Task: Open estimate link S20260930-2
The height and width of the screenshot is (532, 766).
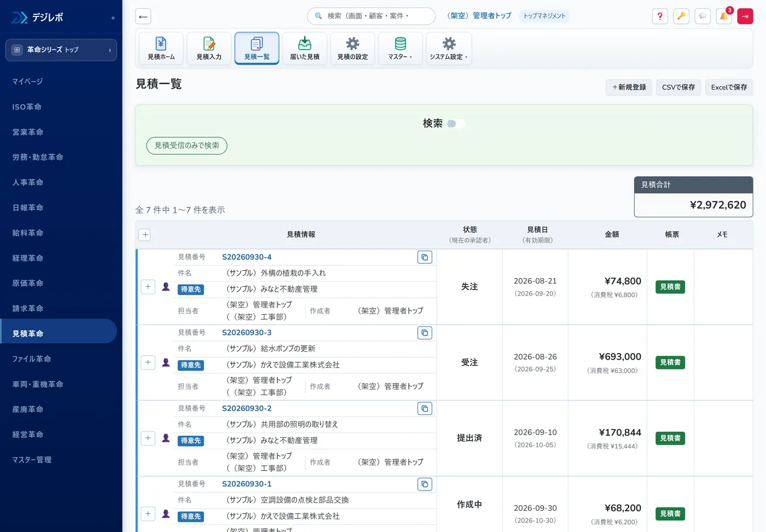Action: point(247,408)
